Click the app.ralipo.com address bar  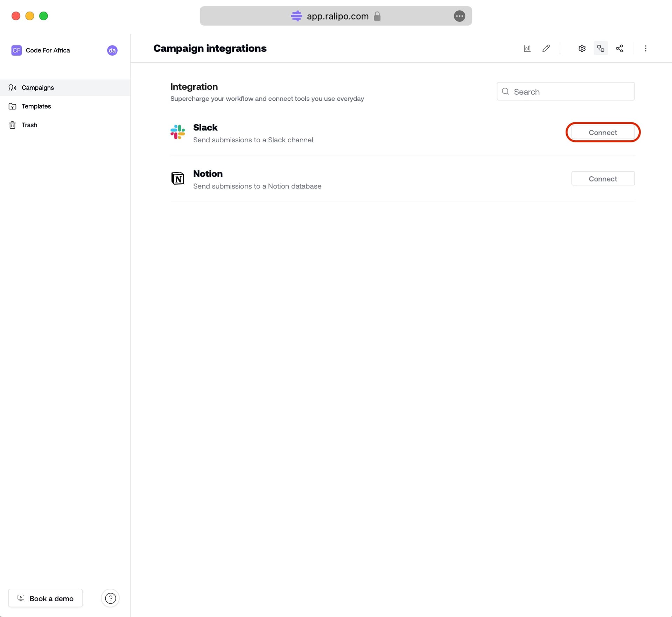coord(337,16)
